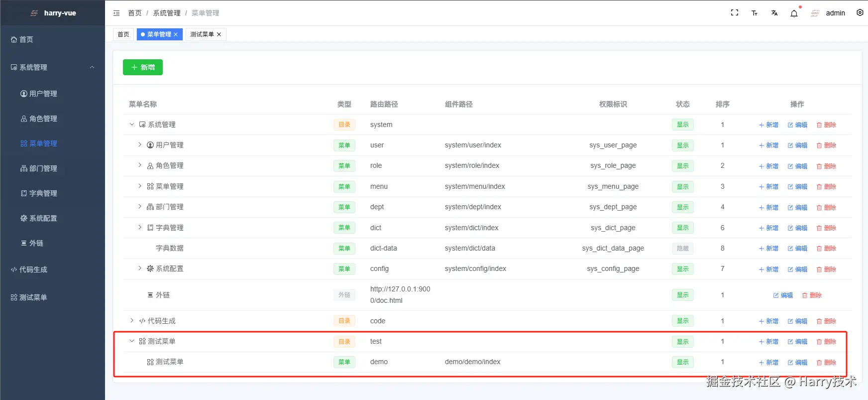The height and width of the screenshot is (400, 868).
Task: Select 菜单管理 in the sidebar
Action: [52, 143]
